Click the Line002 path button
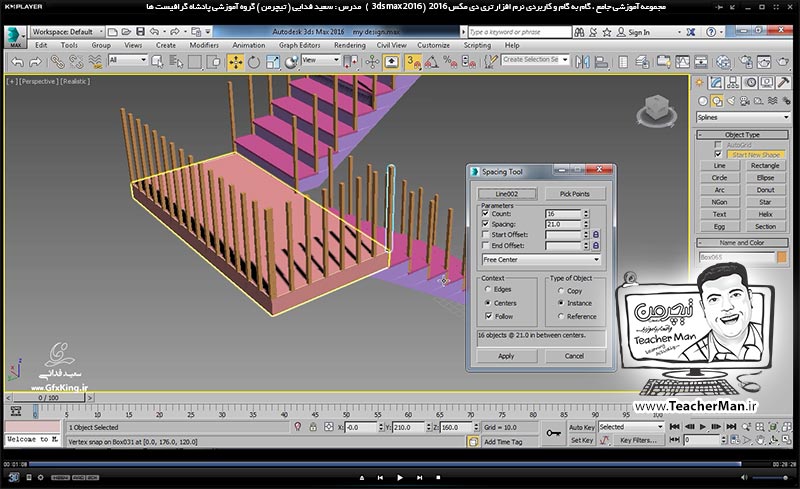This screenshot has width=800, height=489. pyautogui.click(x=507, y=194)
